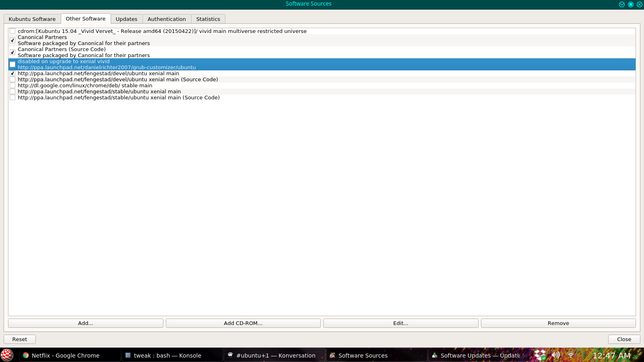
Task: Open the Authentication tab
Action: tap(167, 19)
